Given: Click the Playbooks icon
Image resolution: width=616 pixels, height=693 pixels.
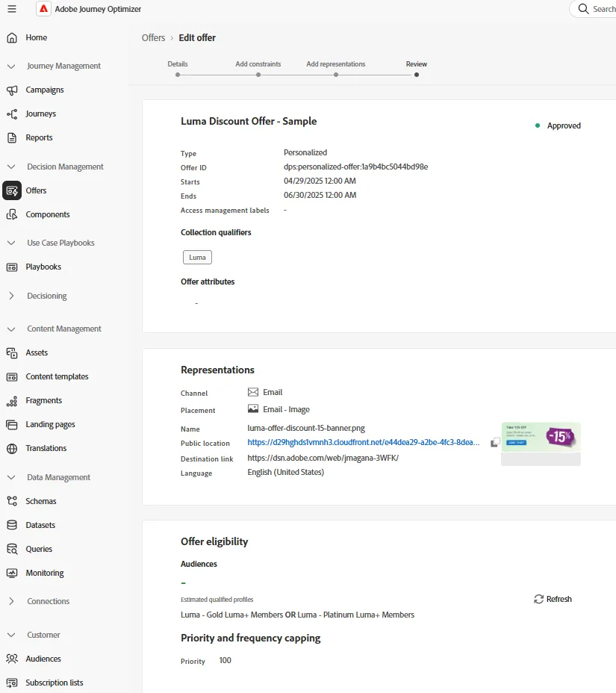Looking at the screenshot, I should click(x=12, y=267).
